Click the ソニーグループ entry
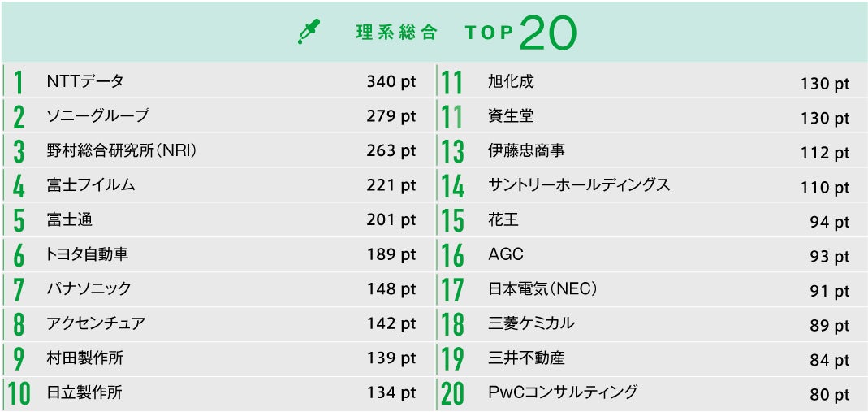Screen dimensions: 868x412 [98, 116]
